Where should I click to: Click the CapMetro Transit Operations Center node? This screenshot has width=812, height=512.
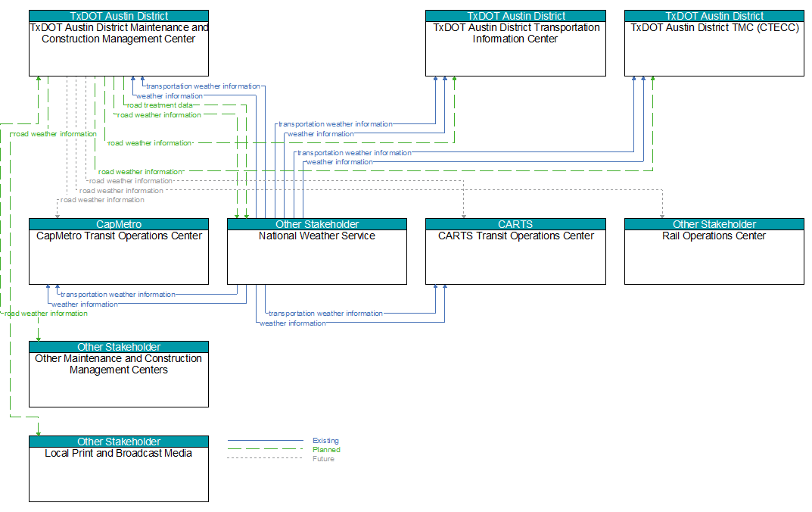point(119,251)
